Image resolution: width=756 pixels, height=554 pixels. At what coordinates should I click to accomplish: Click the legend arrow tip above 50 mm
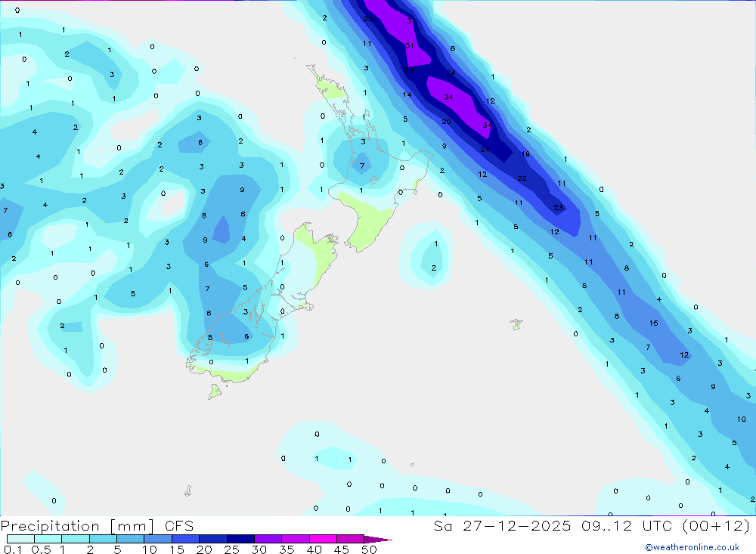(x=378, y=539)
